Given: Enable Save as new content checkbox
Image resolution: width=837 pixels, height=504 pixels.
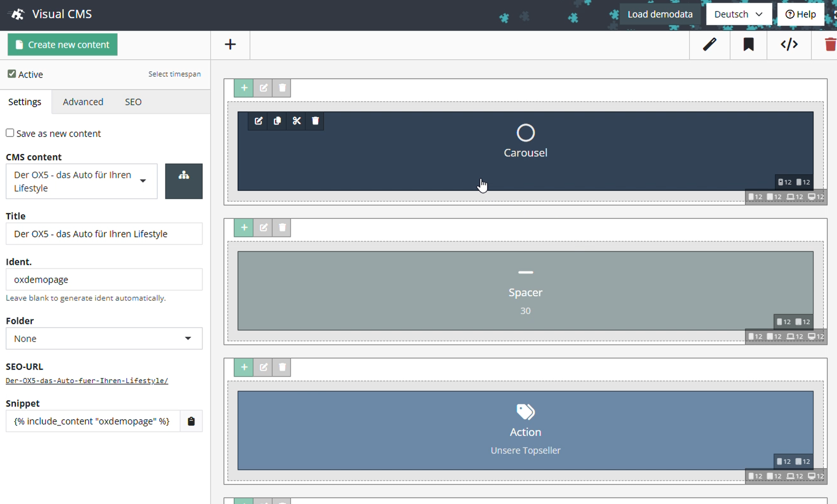Looking at the screenshot, I should click(10, 133).
